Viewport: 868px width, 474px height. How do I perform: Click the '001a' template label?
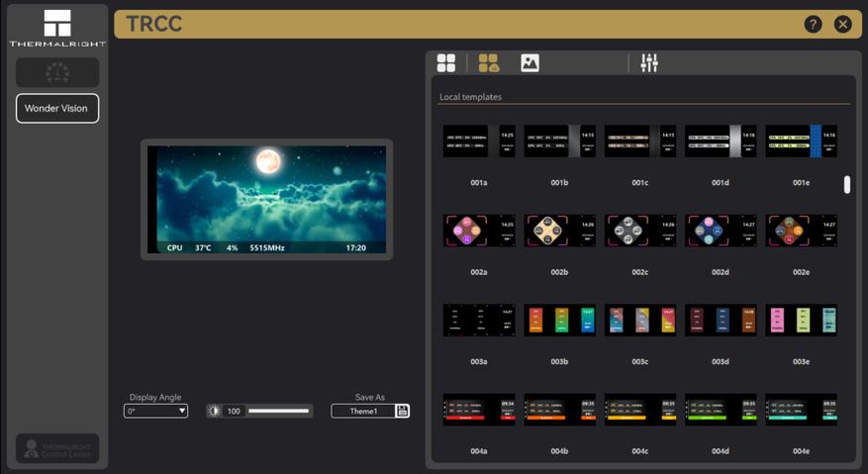coord(479,183)
